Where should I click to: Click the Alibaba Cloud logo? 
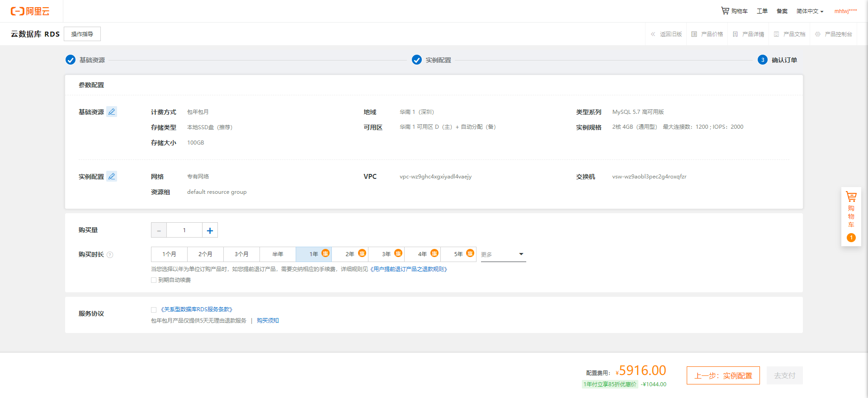point(30,11)
